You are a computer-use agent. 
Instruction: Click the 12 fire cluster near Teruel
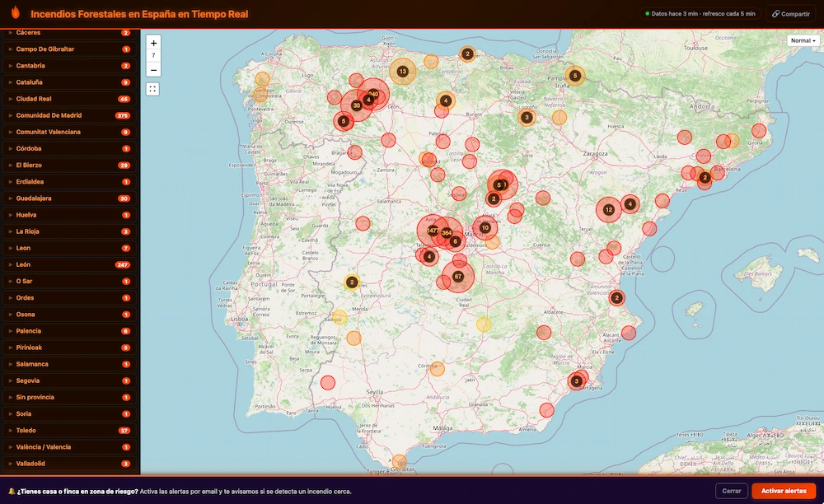(609, 209)
